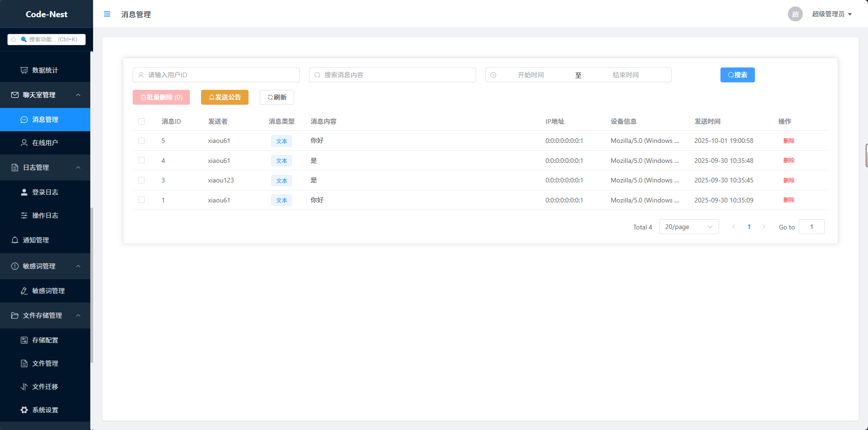The image size is (868, 430).
Task: Click the 操作日志 sliders icon
Action: (24, 215)
